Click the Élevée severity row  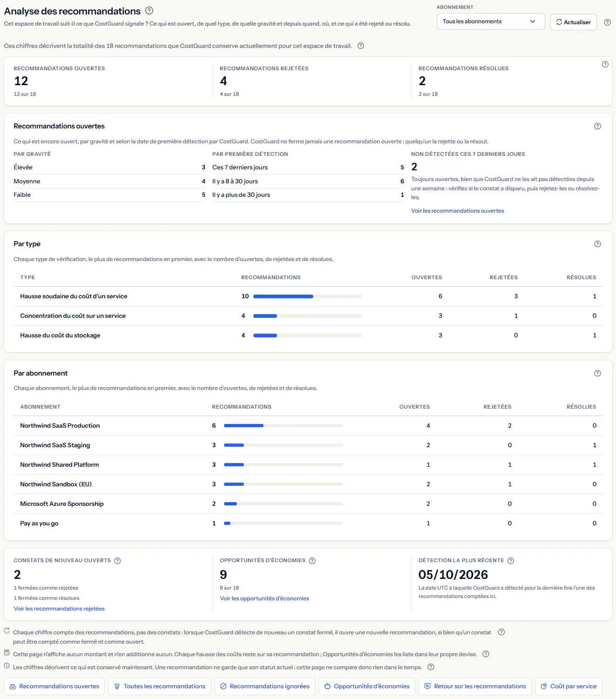[x=109, y=168]
